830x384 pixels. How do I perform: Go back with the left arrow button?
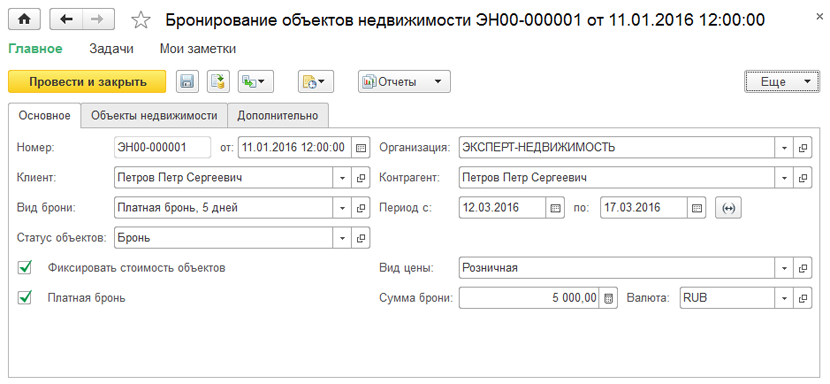[x=66, y=20]
